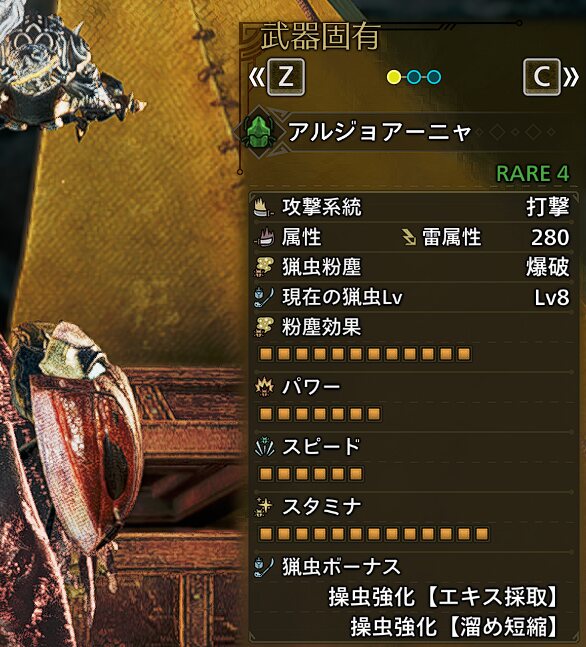Click the Kinsect level icon beside 現在の猟虫Lv
This screenshot has height=647, width=586.
pos(264,297)
